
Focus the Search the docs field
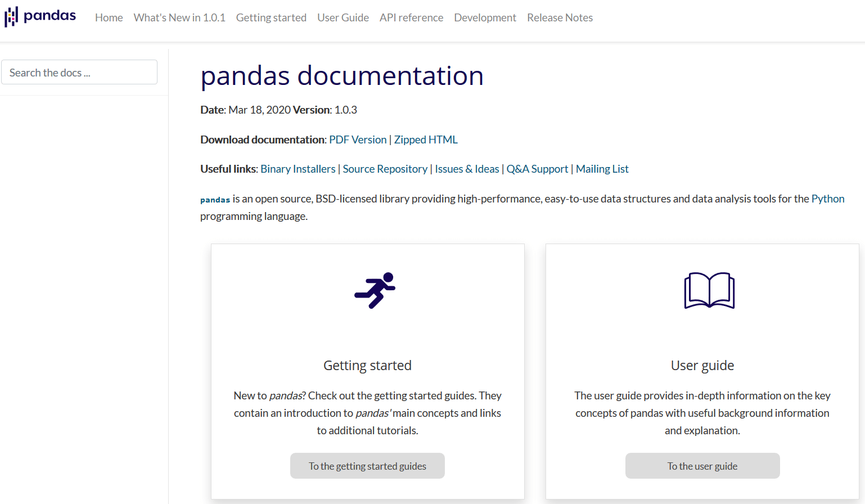tap(79, 72)
